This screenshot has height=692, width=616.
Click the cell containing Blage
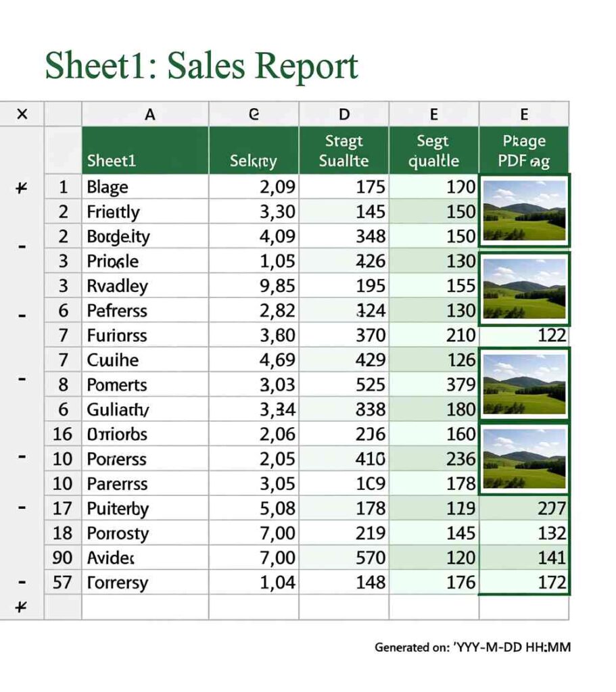(145, 187)
